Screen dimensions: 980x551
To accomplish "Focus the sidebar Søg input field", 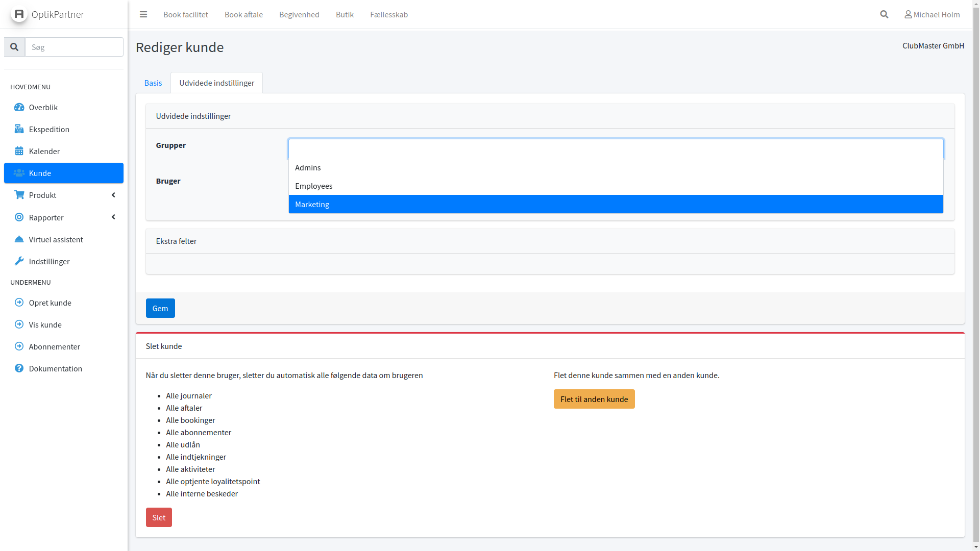I will click(x=74, y=47).
